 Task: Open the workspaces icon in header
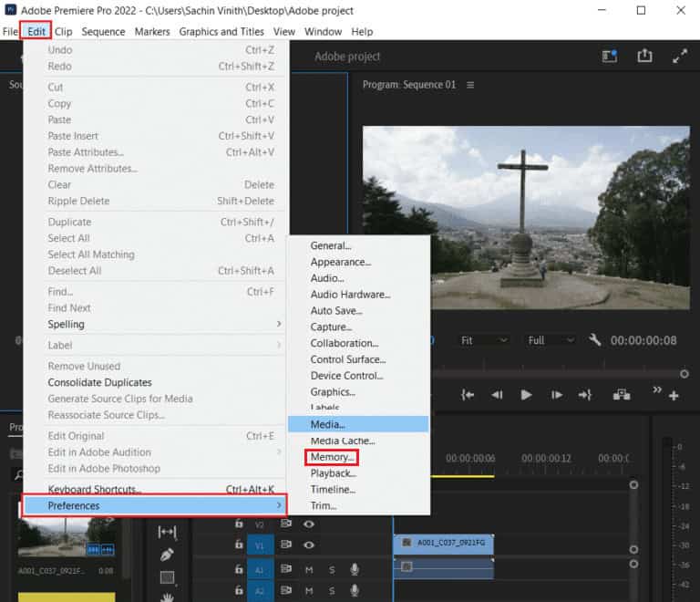click(x=610, y=56)
